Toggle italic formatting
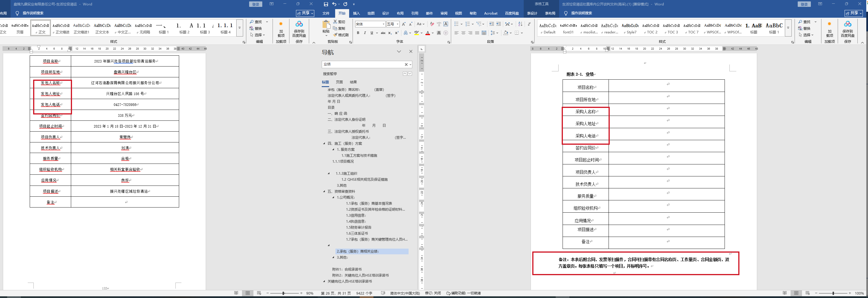 (365, 33)
